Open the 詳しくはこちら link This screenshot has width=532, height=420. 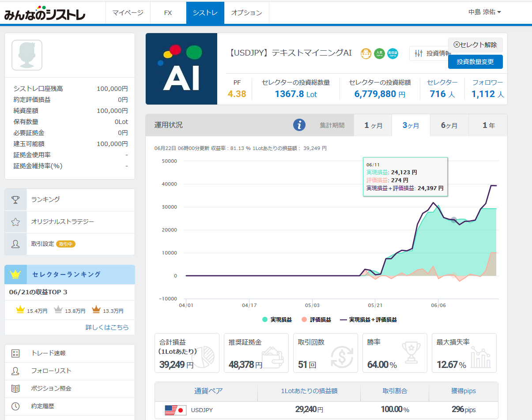coord(107,327)
